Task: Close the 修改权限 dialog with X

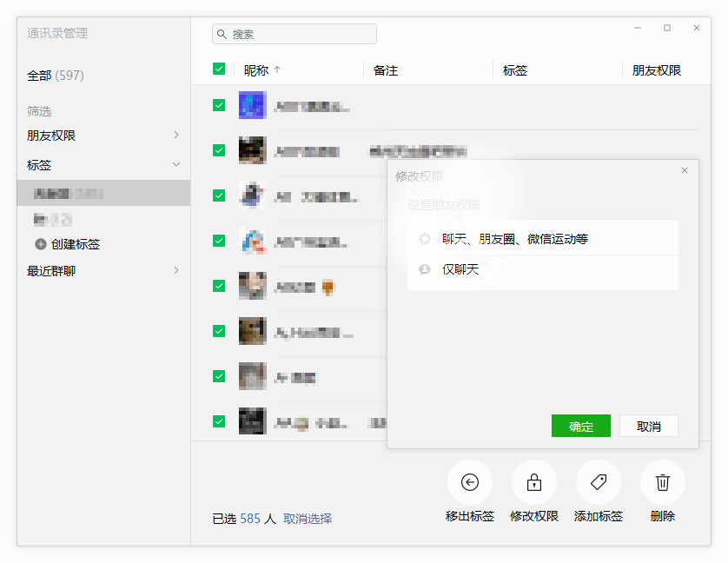Action: click(x=685, y=170)
